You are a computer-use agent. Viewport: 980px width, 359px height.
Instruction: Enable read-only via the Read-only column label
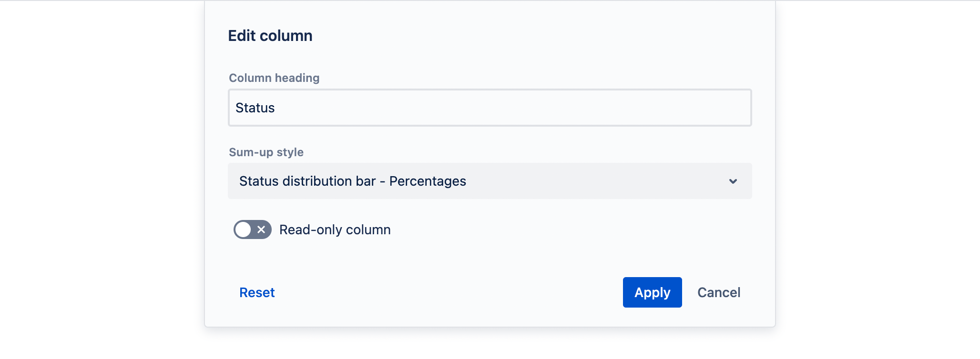pos(335,229)
